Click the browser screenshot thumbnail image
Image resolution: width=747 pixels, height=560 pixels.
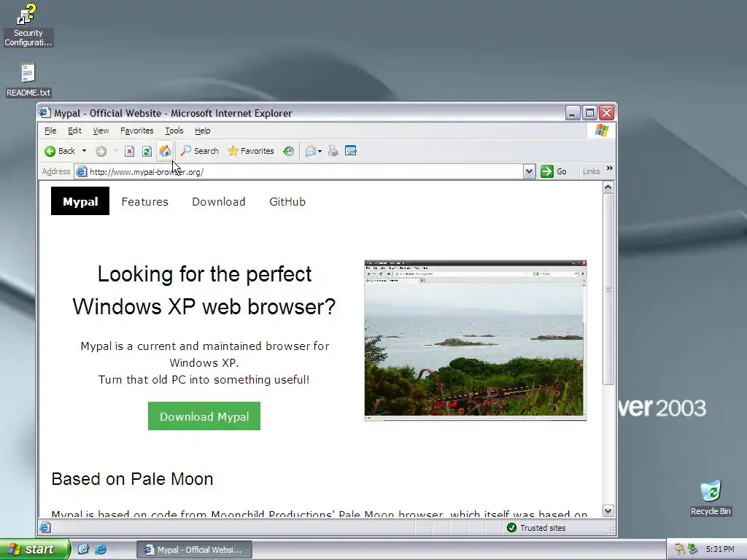click(x=476, y=341)
